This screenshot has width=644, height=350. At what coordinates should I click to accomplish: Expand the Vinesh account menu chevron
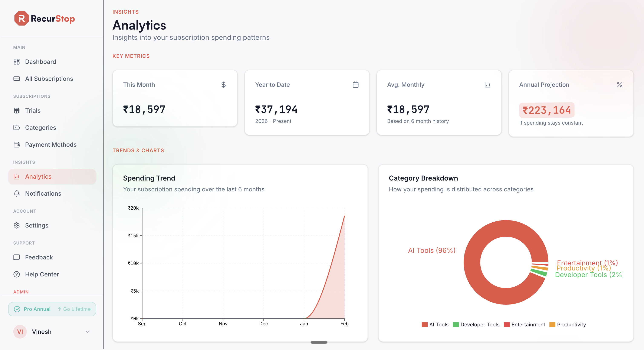pyautogui.click(x=88, y=332)
